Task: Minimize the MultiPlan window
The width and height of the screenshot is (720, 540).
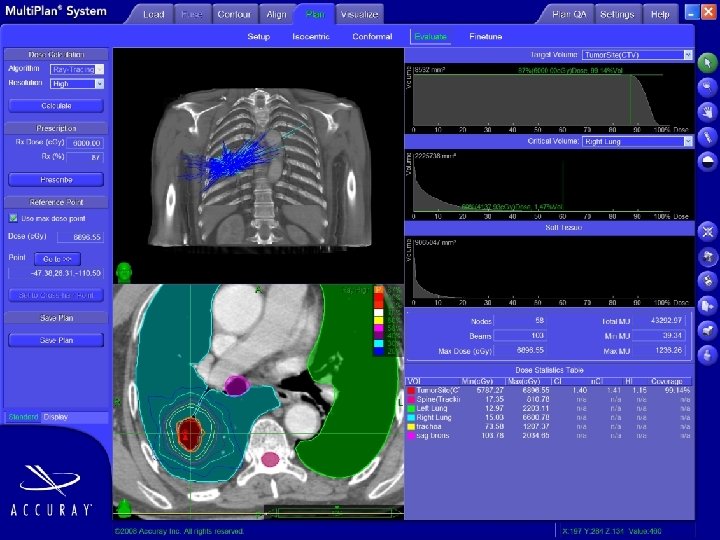Action: pos(692,12)
